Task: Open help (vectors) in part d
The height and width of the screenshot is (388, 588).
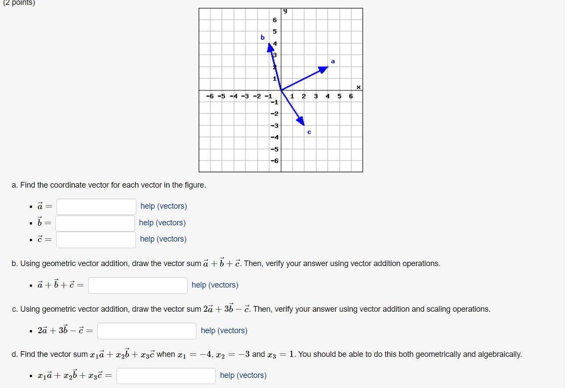Action: pyautogui.click(x=243, y=375)
